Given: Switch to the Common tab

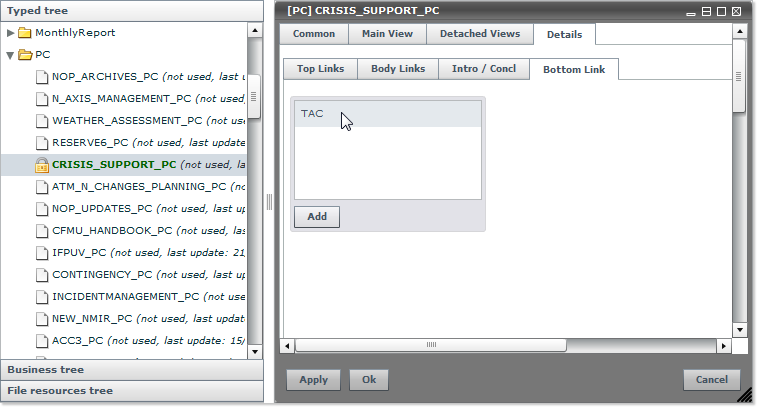Looking at the screenshot, I should point(314,34).
